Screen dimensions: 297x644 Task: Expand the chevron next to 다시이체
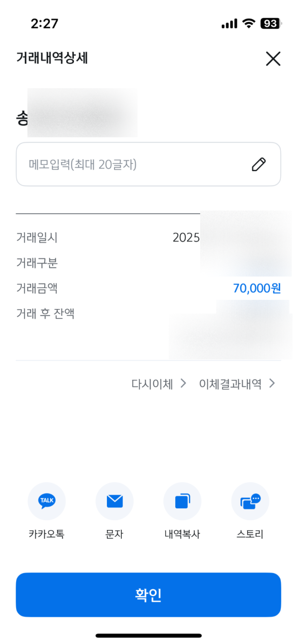tap(184, 383)
